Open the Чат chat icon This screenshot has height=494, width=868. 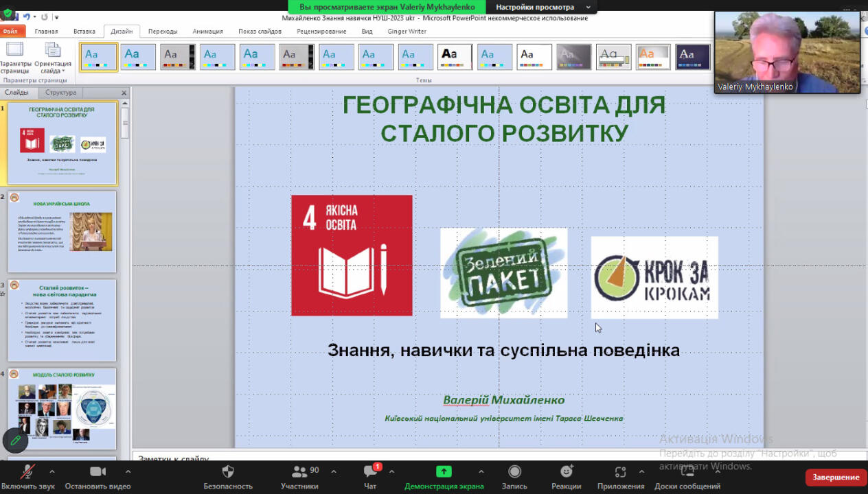[x=370, y=471]
